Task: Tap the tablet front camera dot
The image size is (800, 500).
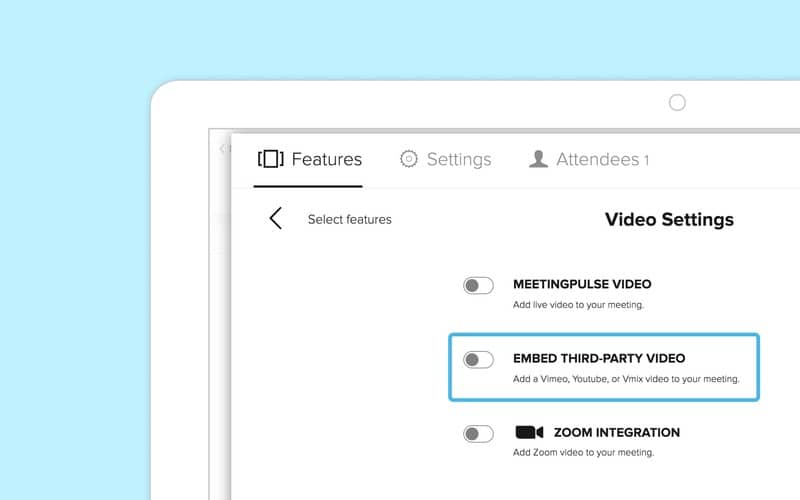Action: point(677,102)
